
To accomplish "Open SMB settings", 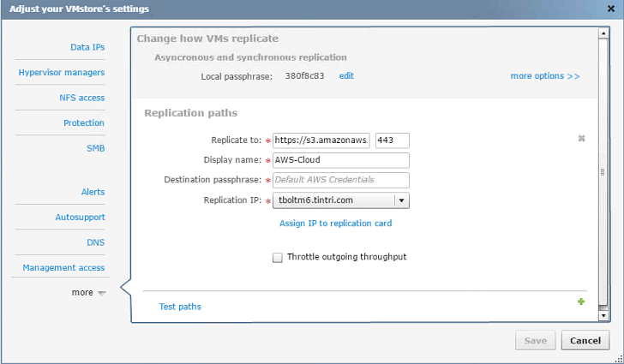I will tap(95, 148).
